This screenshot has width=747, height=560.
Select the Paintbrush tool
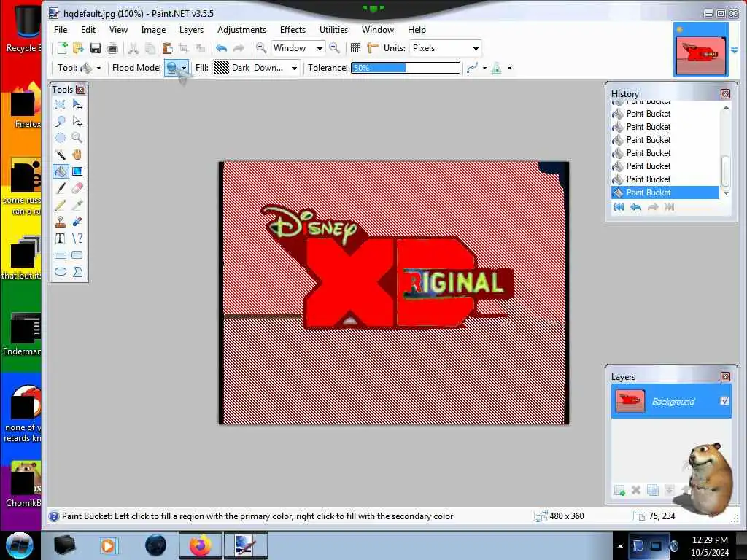pyautogui.click(x=61, y=188)
